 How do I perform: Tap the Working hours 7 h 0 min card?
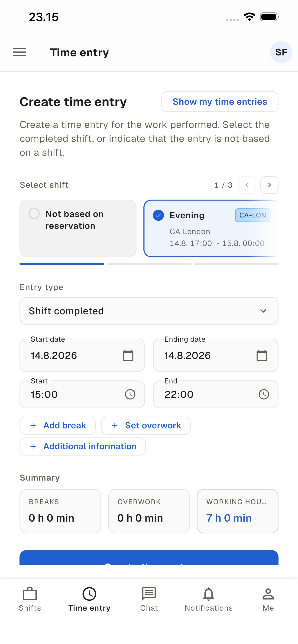[x=237, y=511]
